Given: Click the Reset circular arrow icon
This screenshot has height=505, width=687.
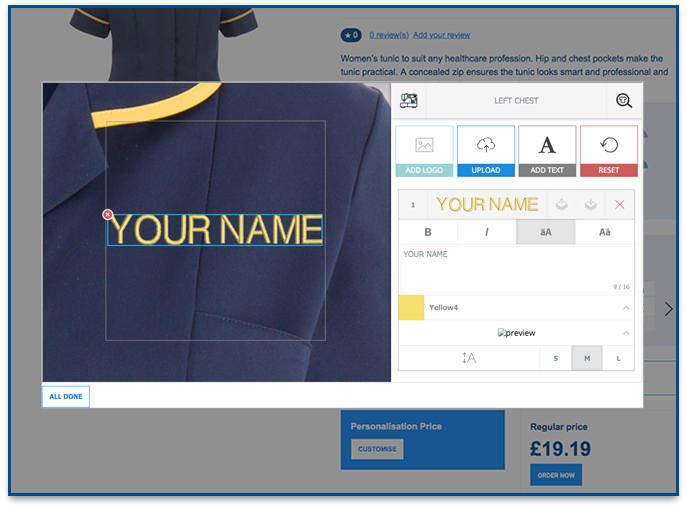Looking at the screenshot, I should [609, 145].
